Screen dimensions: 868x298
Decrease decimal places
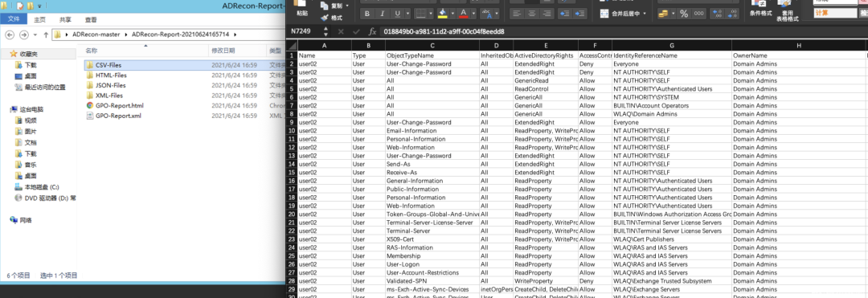(732, 14)
